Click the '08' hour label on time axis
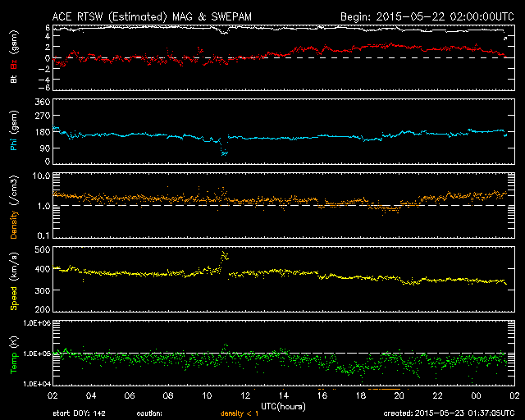This screenshot has height=420, width=525. coord(168,396)
